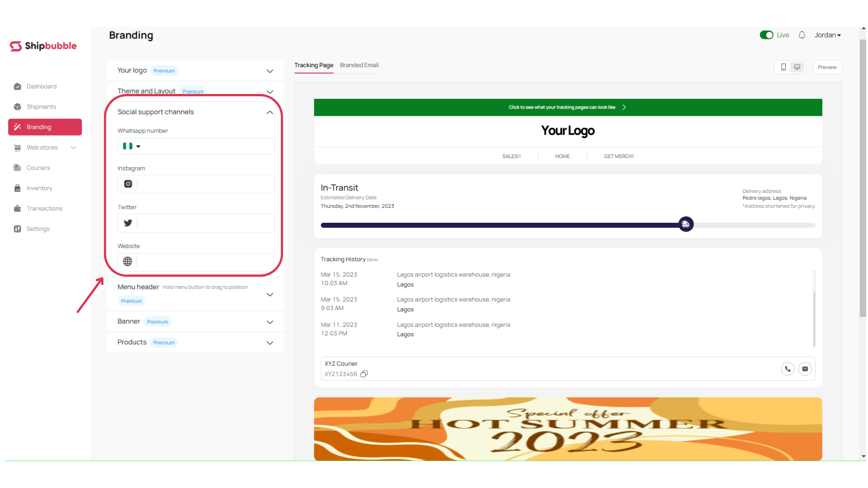Open WhatsApp country flag dropdown
The height and width of the screenshot is (488, 868).
[x=132, y=146]
